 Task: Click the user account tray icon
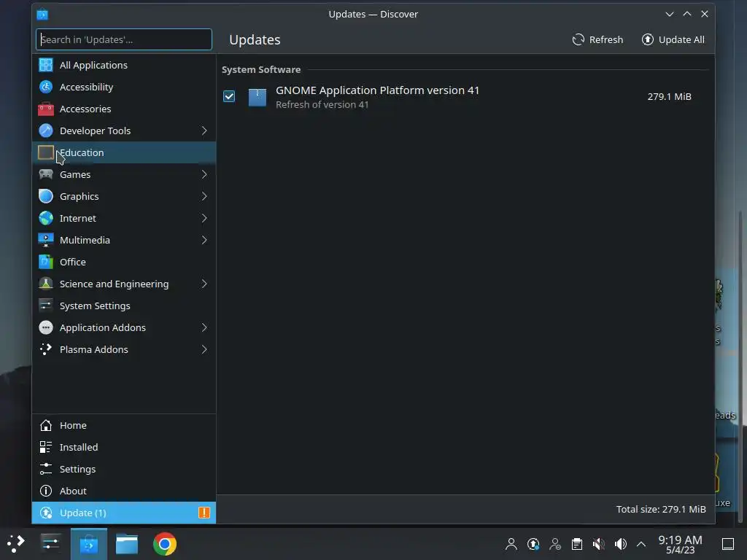(x=511, y=544)
